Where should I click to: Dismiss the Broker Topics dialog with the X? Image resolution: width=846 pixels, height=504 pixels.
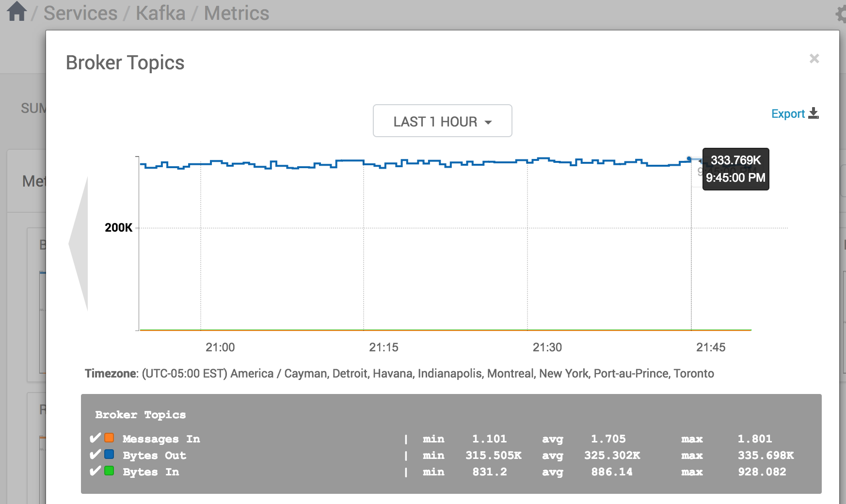814,58
